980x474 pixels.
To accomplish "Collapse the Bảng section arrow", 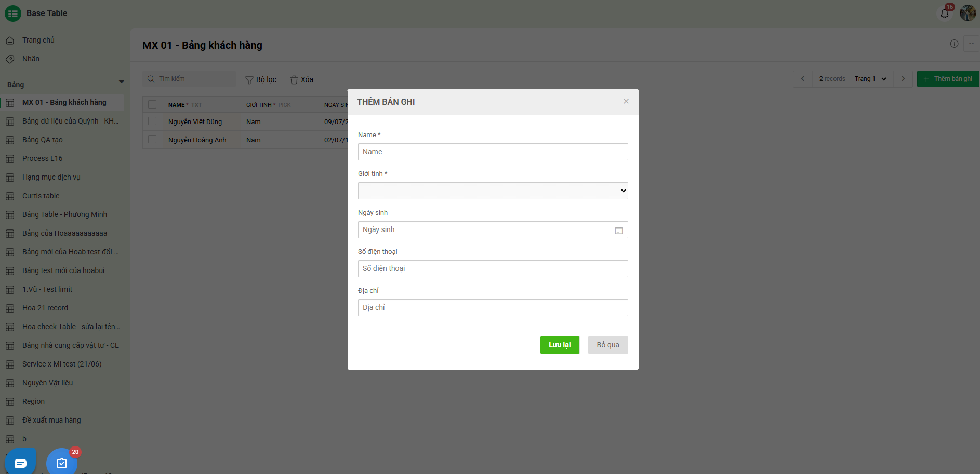I will pyautogui.click(x=121, y=82).
